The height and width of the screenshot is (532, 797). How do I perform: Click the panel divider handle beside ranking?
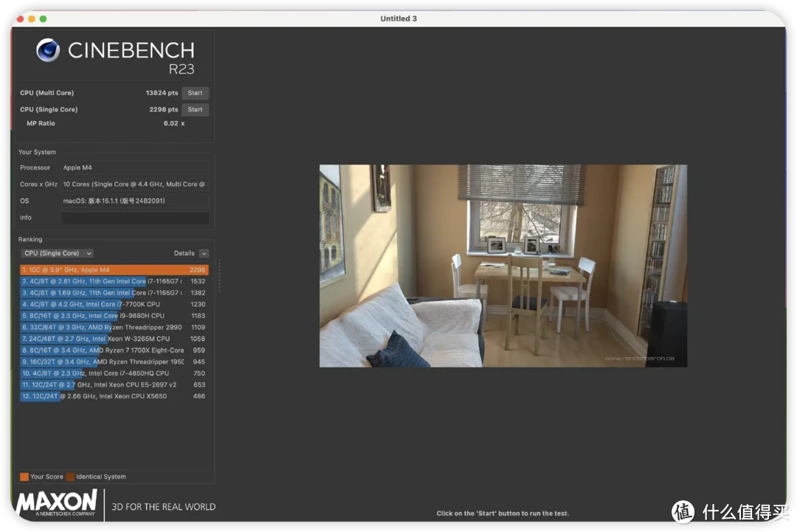219,270
